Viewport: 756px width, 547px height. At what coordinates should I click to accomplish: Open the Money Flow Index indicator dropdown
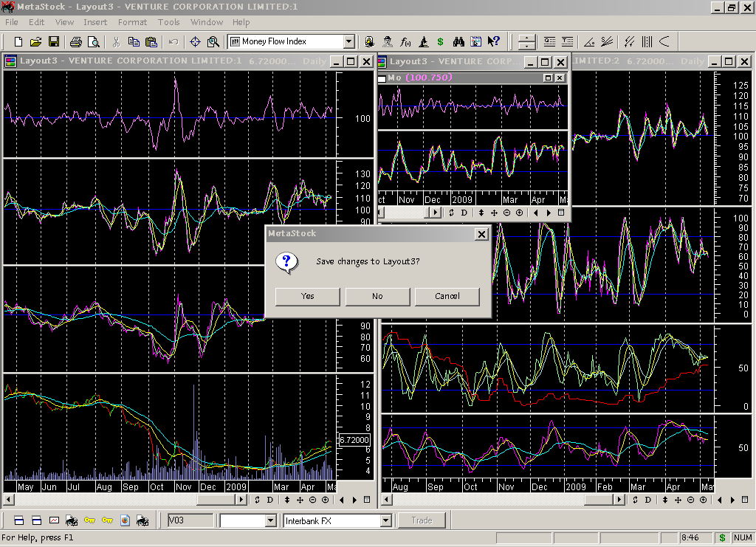(x=349, y=42)
